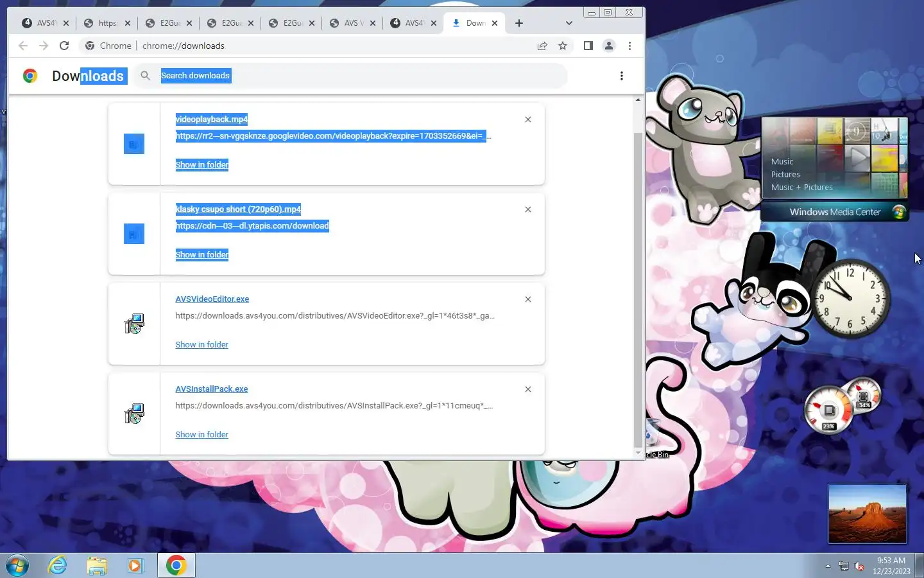The image size is (924, 578).
Task: Expand the tab search chevron
Action: coord(569,23)
